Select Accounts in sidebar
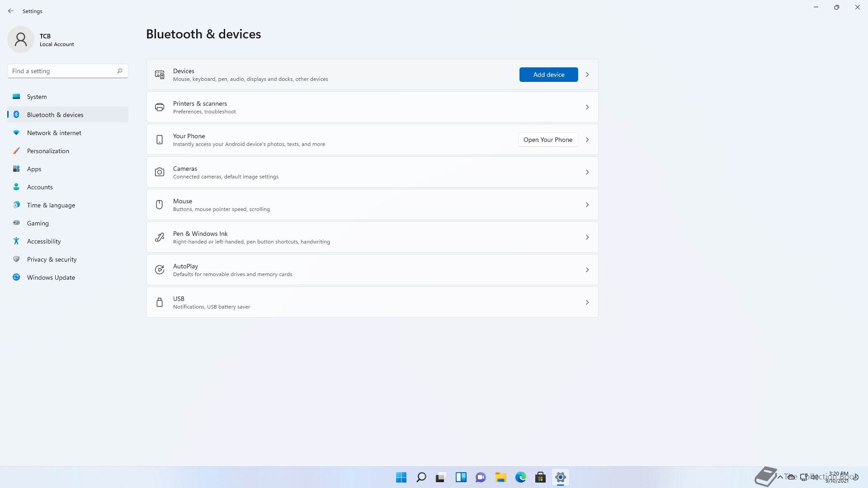This screenshot has width=868, height=488. click(x=68, y=187)
